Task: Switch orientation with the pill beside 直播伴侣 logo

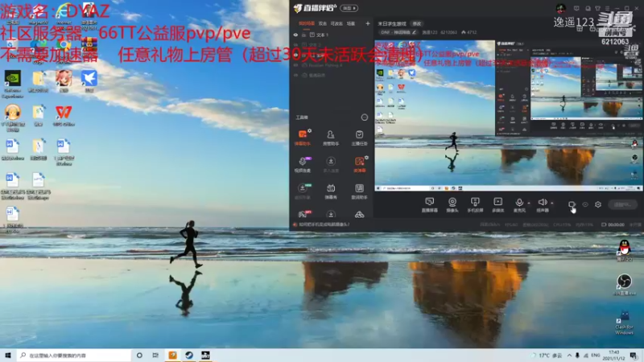Action: [x=349, y=8]
